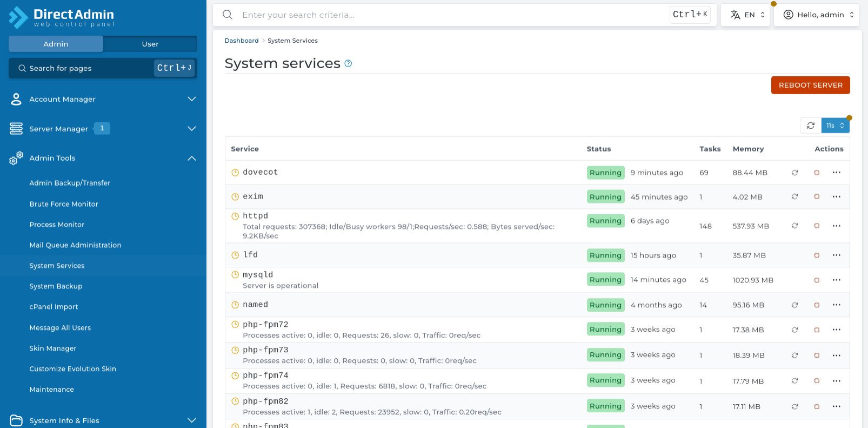Refresh the services list now
This screenshot has width=868, height=428.
click(810, 126)
